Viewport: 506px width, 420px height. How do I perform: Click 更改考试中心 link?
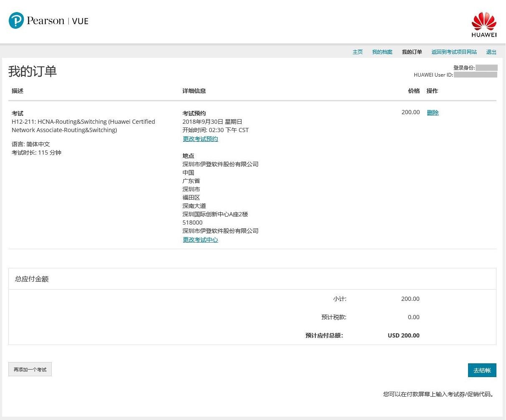[x=200, y=240]
